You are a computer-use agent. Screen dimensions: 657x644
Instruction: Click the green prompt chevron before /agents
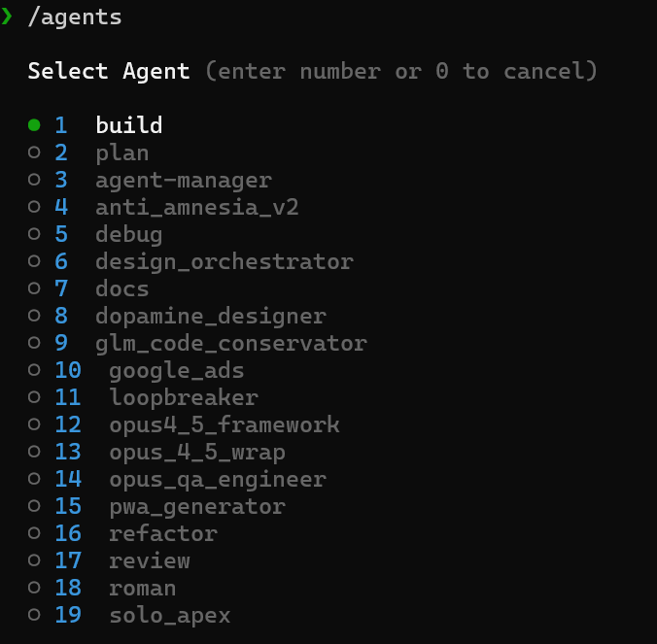[x=8, y=17]
